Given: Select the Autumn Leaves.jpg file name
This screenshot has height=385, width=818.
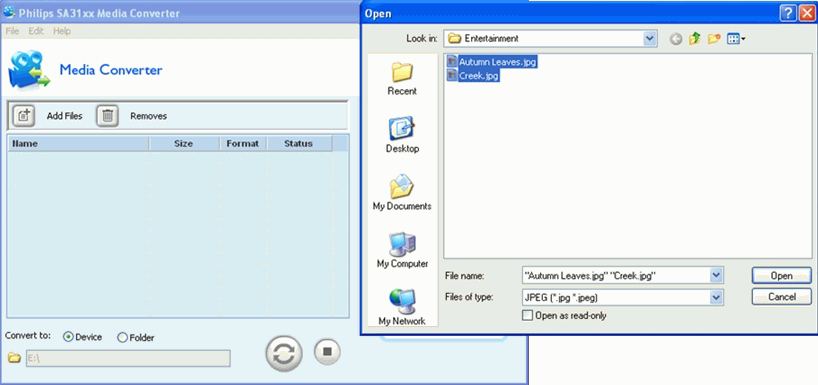Looking at the screenshot, I should click(x=498, y=62).
